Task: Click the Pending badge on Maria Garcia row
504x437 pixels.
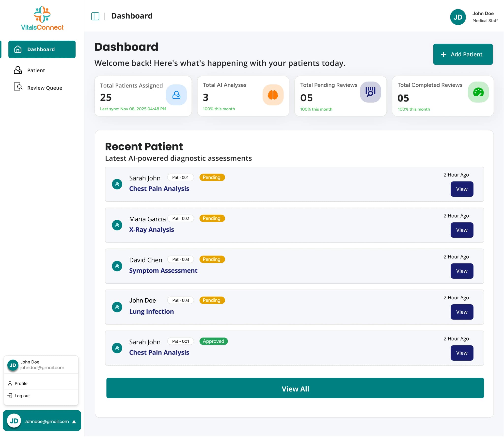Action: click(x=212, y=218)
